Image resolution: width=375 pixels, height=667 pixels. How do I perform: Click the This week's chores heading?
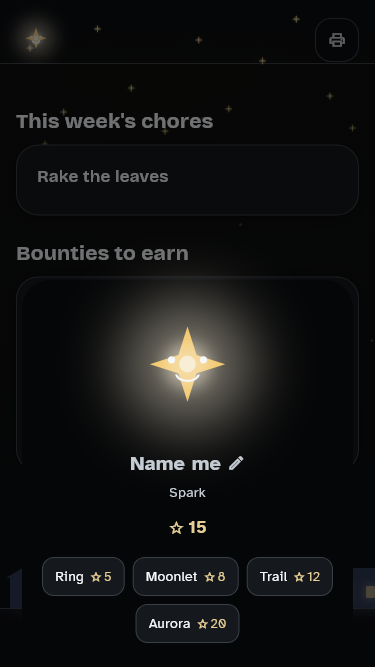point(114,122)
